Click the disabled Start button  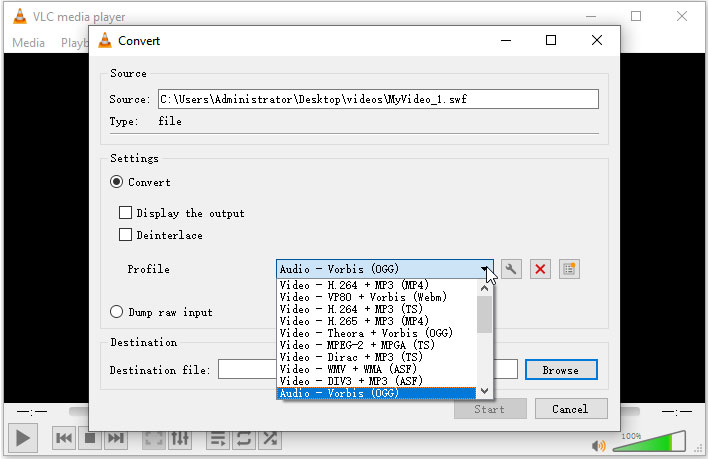(x=490, y=409)
